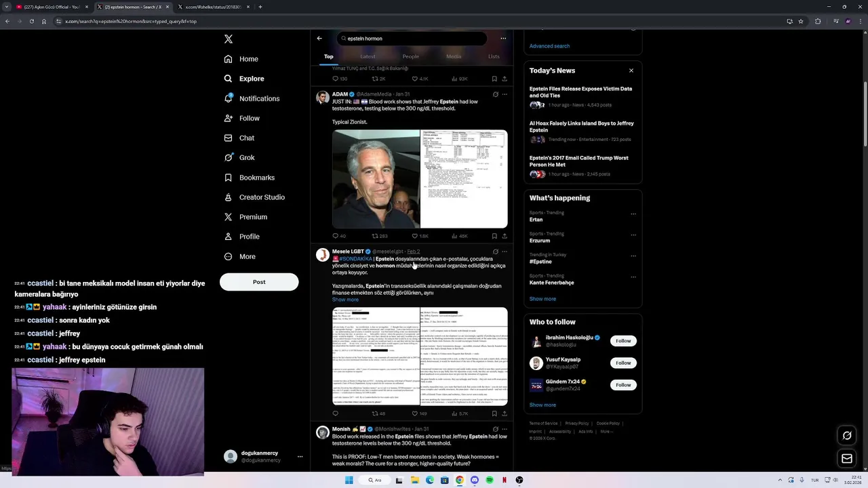Bookmark the ADAM post
Screen dimensions: 868x488
click(494, 236)
